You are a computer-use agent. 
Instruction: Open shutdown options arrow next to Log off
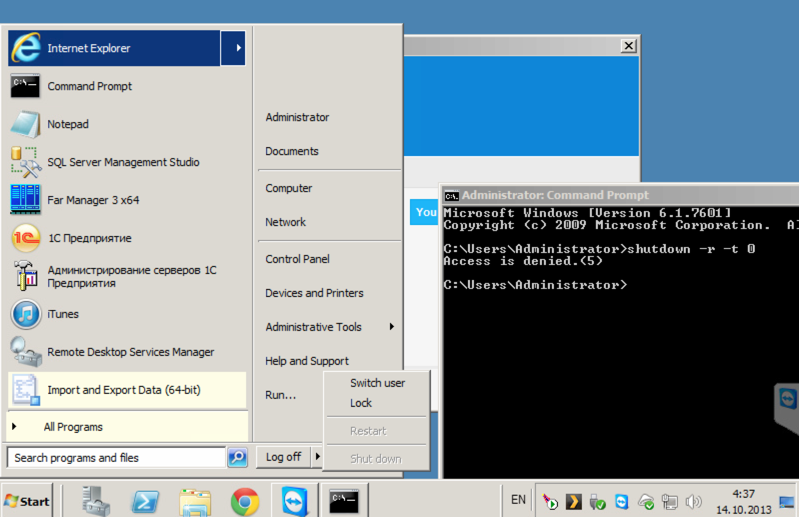(317, 456)
